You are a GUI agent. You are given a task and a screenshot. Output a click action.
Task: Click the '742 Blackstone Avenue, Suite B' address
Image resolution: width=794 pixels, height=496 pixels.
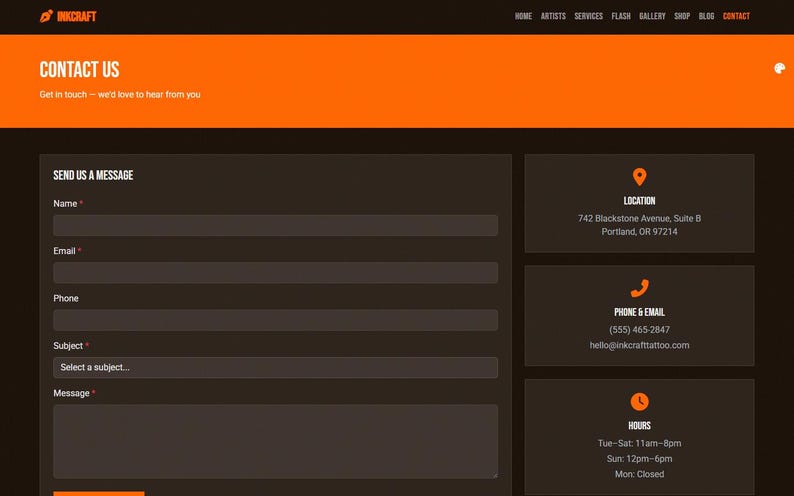(640, 219)
